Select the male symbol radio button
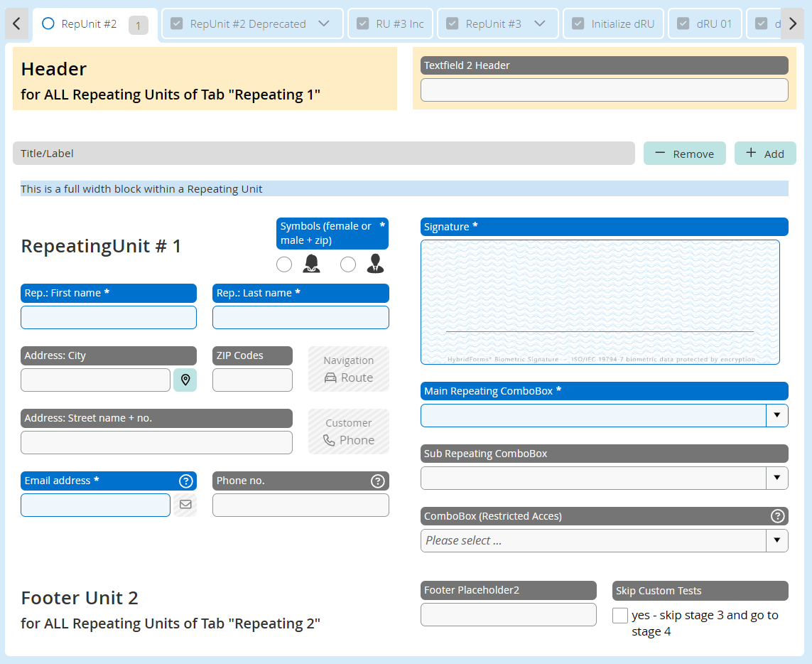 point(348,264)
